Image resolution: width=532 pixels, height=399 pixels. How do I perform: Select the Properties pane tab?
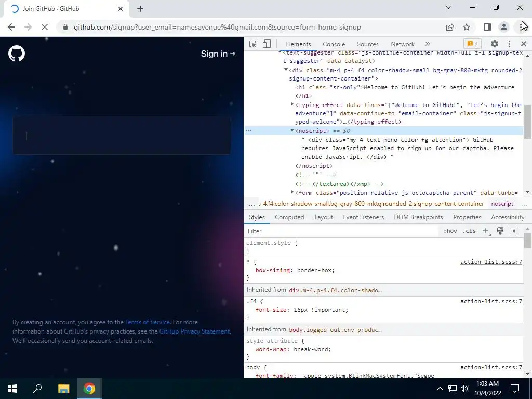467,217
